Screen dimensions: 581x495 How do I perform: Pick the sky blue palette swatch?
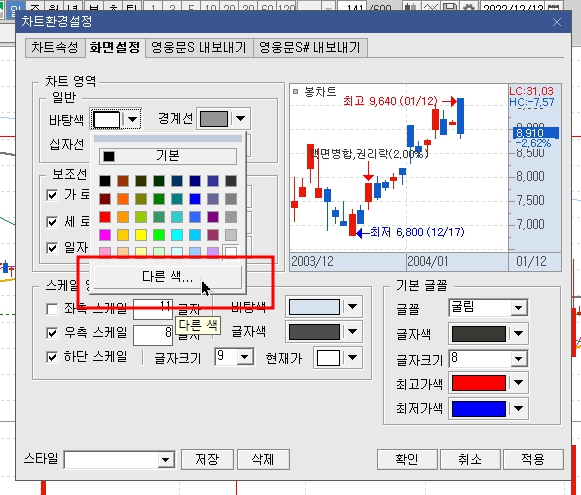pyautogui.click(x=195, y=235)
